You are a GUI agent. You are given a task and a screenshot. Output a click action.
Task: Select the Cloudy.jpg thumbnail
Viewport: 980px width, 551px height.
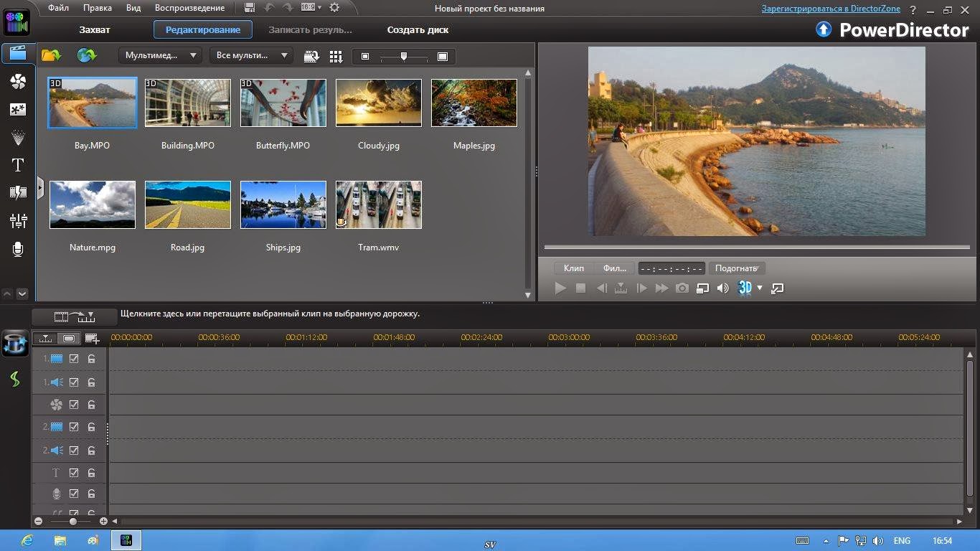(378, 103)
